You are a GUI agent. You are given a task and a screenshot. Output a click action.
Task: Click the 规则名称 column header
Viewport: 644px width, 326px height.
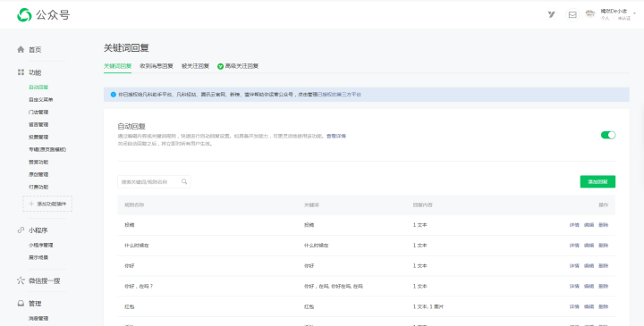coord(134,205)
